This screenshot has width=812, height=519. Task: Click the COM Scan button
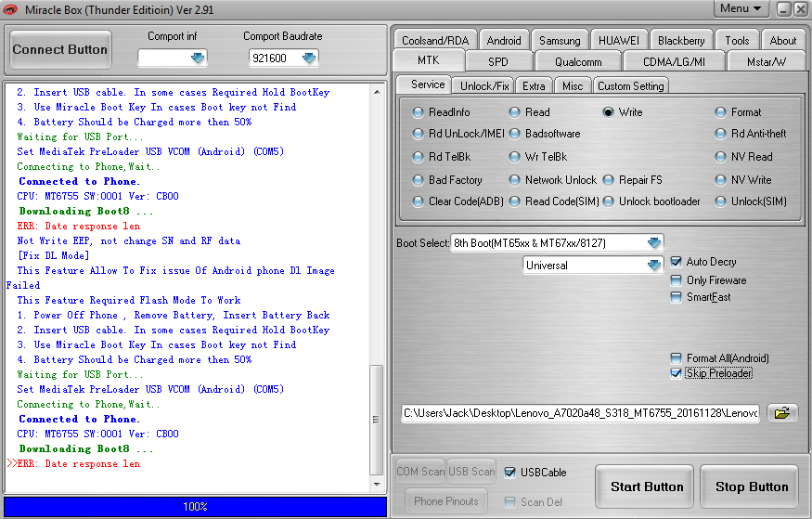[x=420, y=472]
